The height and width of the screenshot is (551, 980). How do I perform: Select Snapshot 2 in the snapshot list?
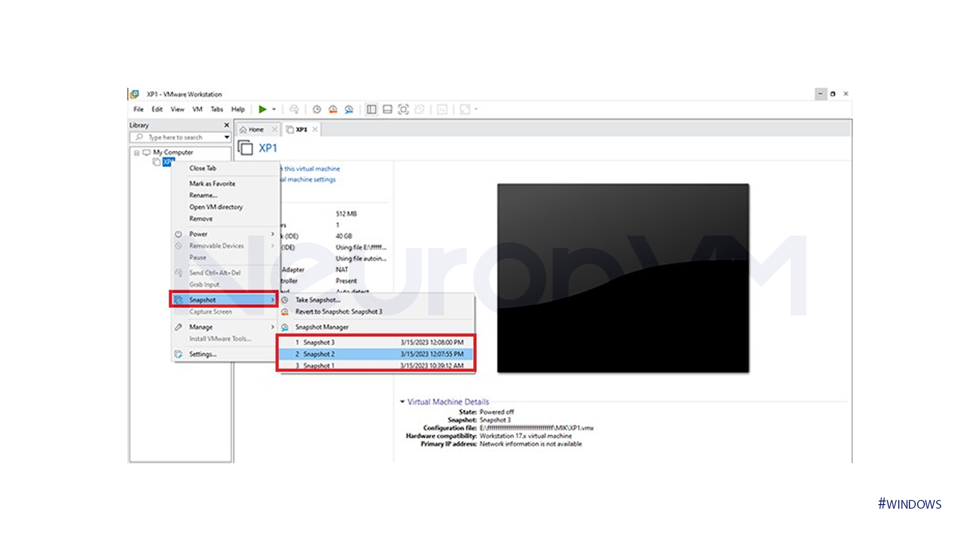click(x=377, y=354)
